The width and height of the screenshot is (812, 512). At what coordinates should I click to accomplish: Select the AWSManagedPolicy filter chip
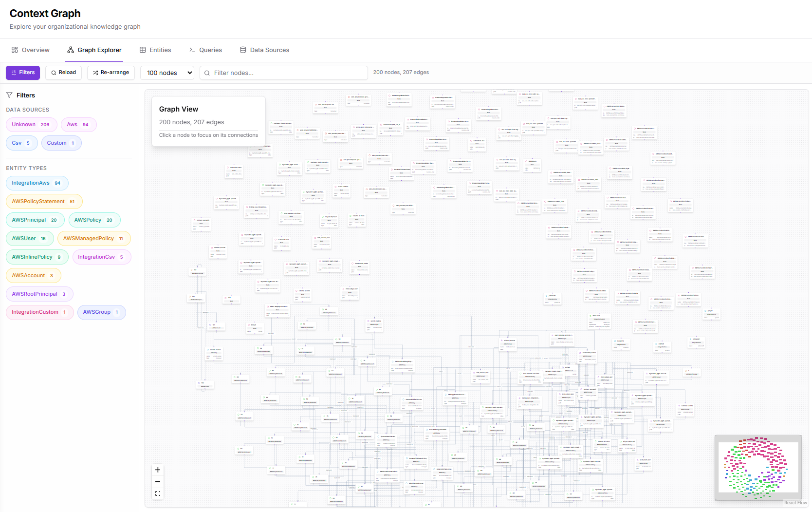94,239
